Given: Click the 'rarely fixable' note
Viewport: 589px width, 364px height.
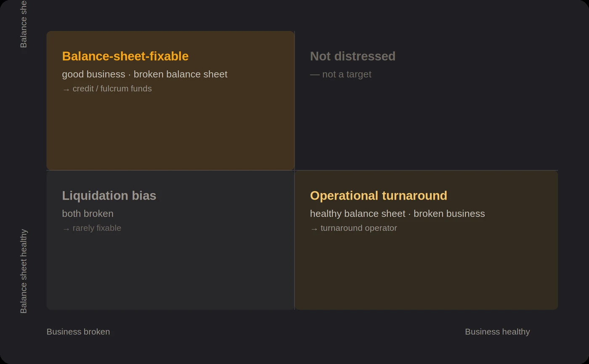Looking at the screenshot, I should pyautogui.click(x=97, y=228).
